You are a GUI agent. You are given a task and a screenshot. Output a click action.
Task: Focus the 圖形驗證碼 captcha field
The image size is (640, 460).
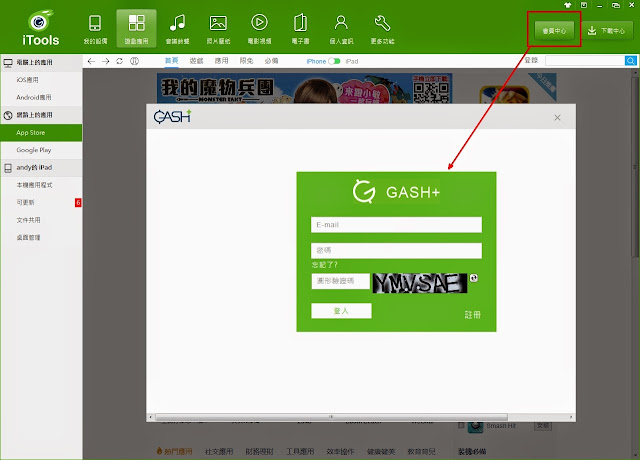pos(340,281)
